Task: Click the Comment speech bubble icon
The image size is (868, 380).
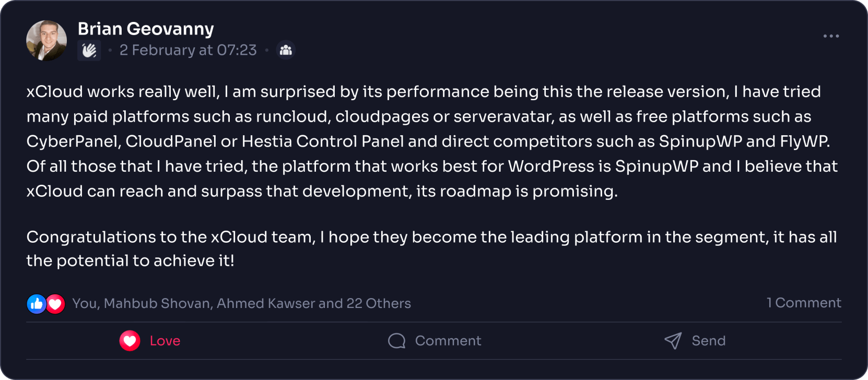Action: (397, 341)
